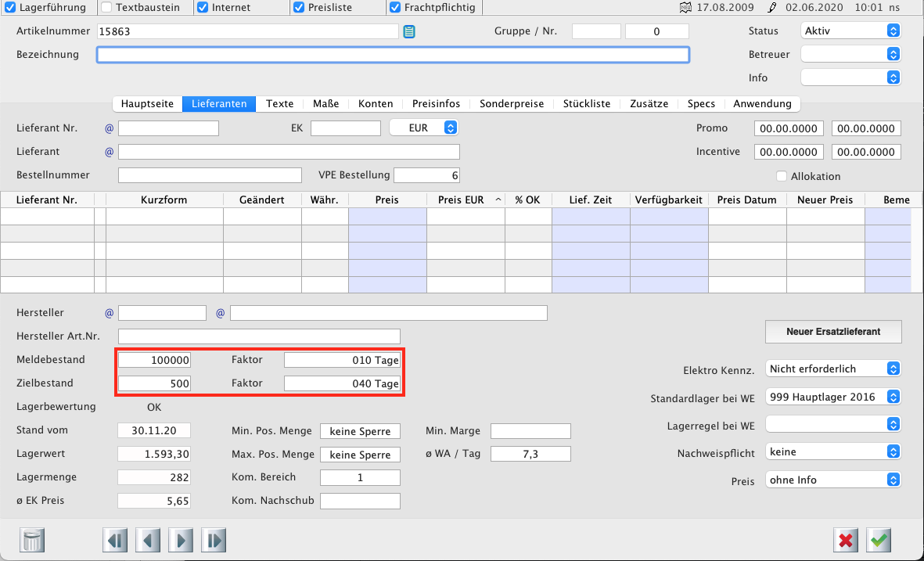
Task: Open the Status dropdown showing Aktiv
Action: [850, 31]
